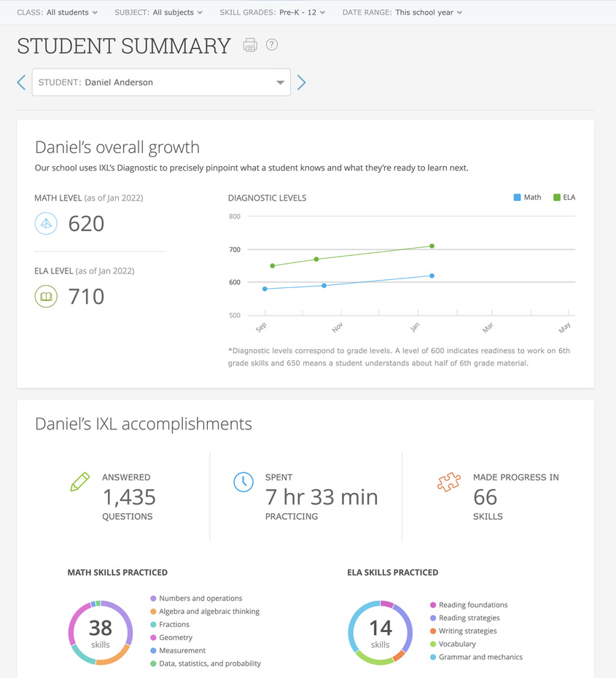The image size is (616, 678).
Task: Click the next student arrow
Action: (301, 82)
